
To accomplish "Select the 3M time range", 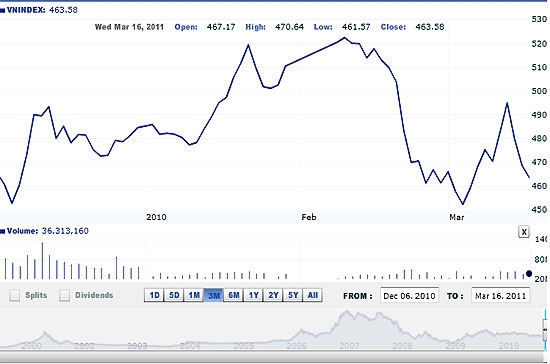I will coord(214,295).
